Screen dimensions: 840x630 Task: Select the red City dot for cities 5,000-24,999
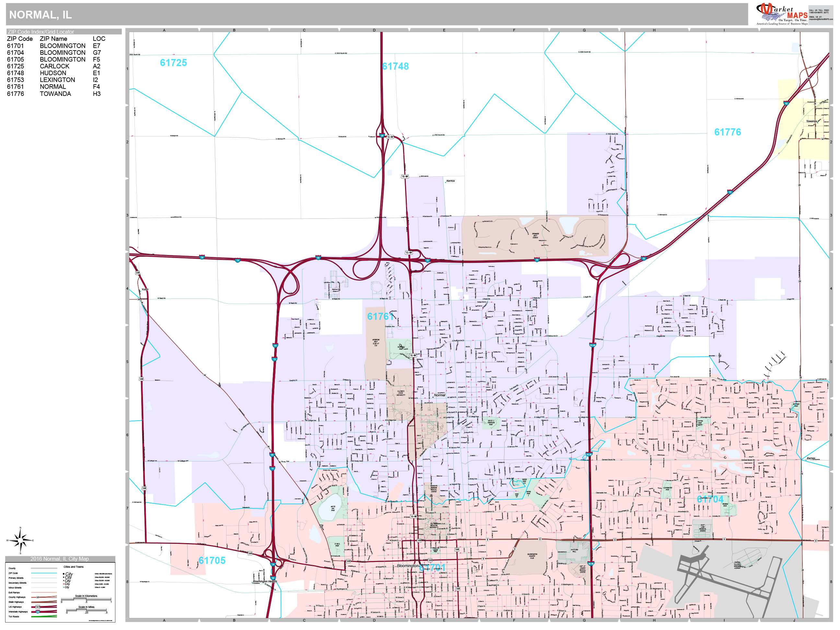[64, 584]
